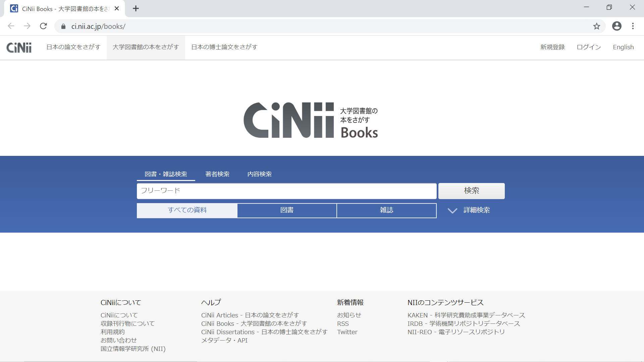This screenshot has width=644, height=362.
Task: Click the 検索 search button
Action: coord(471,191)
